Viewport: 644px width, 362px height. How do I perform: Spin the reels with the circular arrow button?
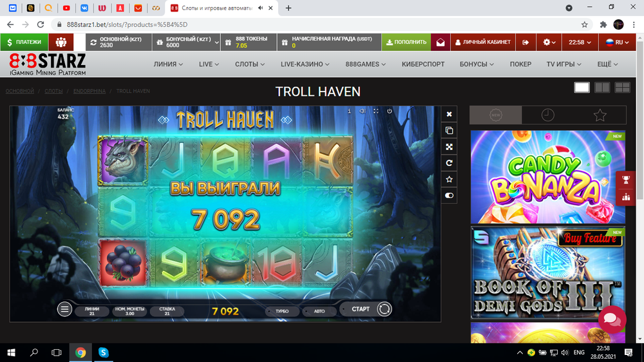tap(384, 309)
